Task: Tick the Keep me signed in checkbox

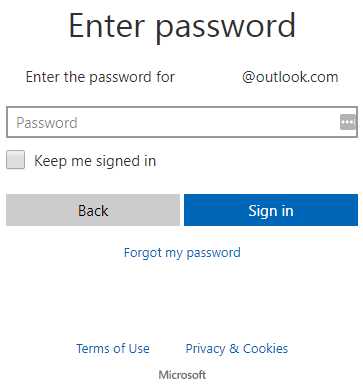Action: 15,160
